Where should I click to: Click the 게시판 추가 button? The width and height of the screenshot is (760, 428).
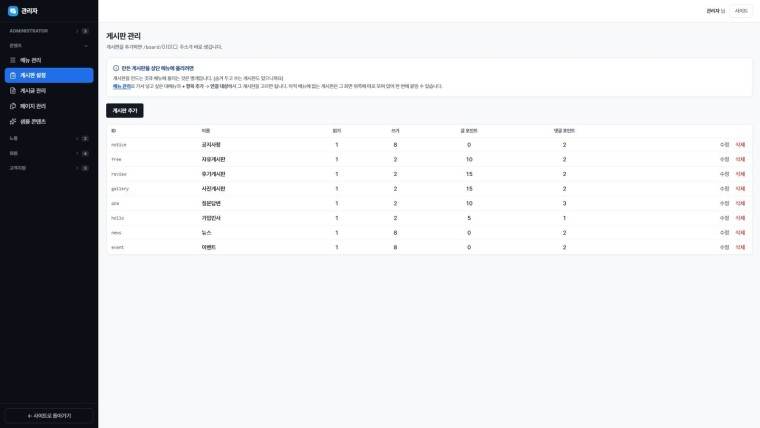pyautogui.click(x=125, y=111)
